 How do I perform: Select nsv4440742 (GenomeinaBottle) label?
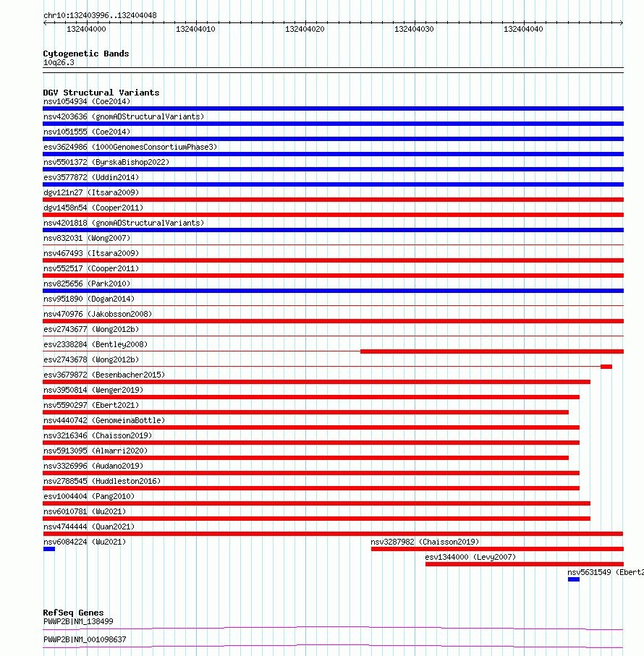(104, 420)
